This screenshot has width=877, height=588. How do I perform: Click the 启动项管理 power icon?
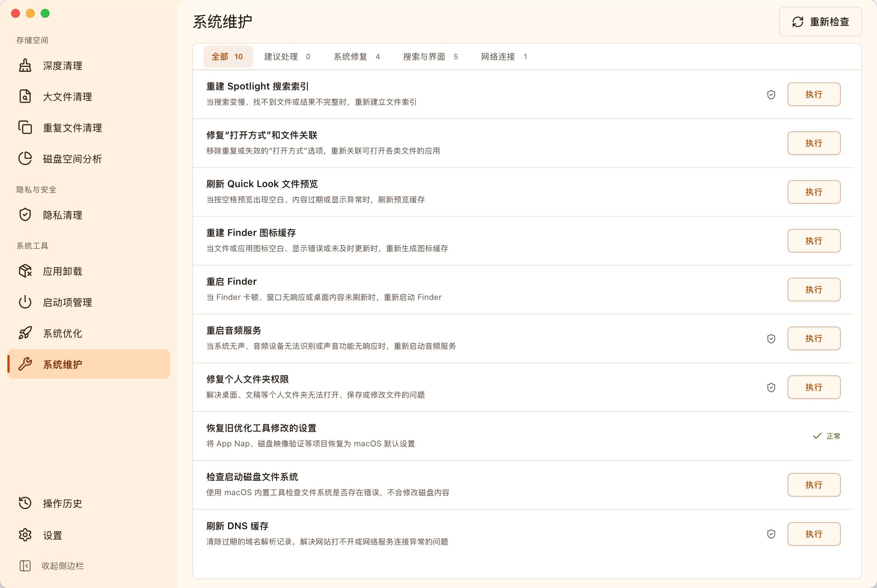pyautogui.click(x=25, y=302)
